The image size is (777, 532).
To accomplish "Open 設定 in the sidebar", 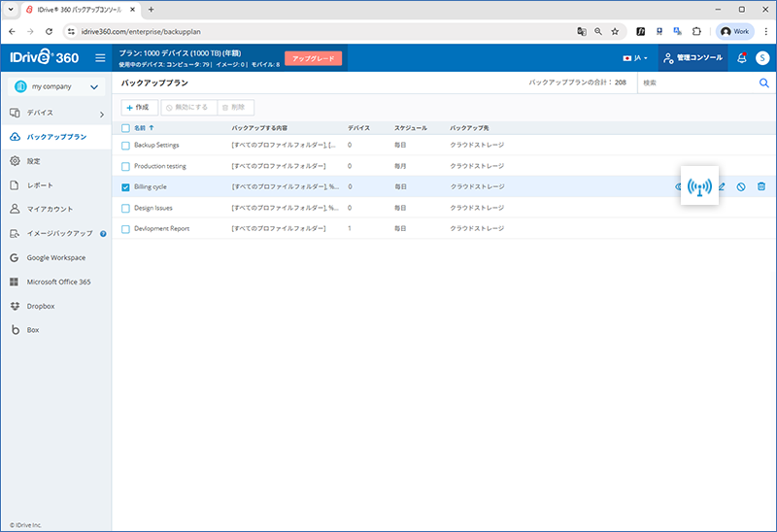I will pos(34,160).
